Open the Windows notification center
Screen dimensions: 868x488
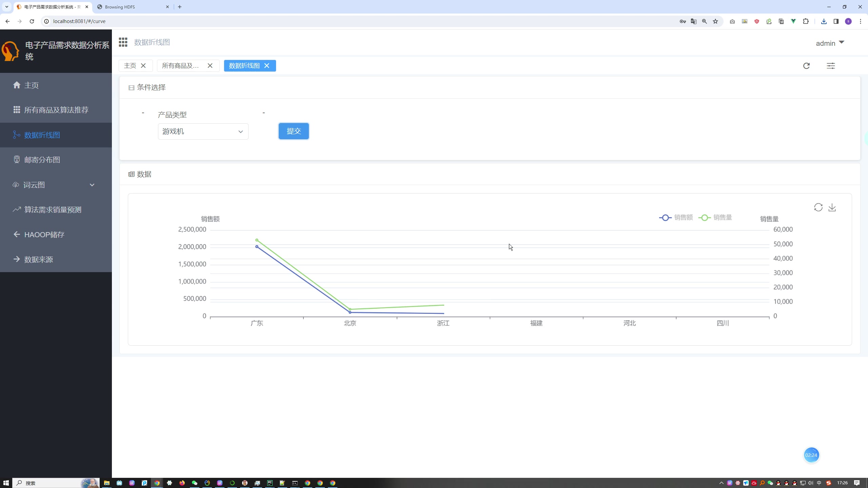point(857,483)
